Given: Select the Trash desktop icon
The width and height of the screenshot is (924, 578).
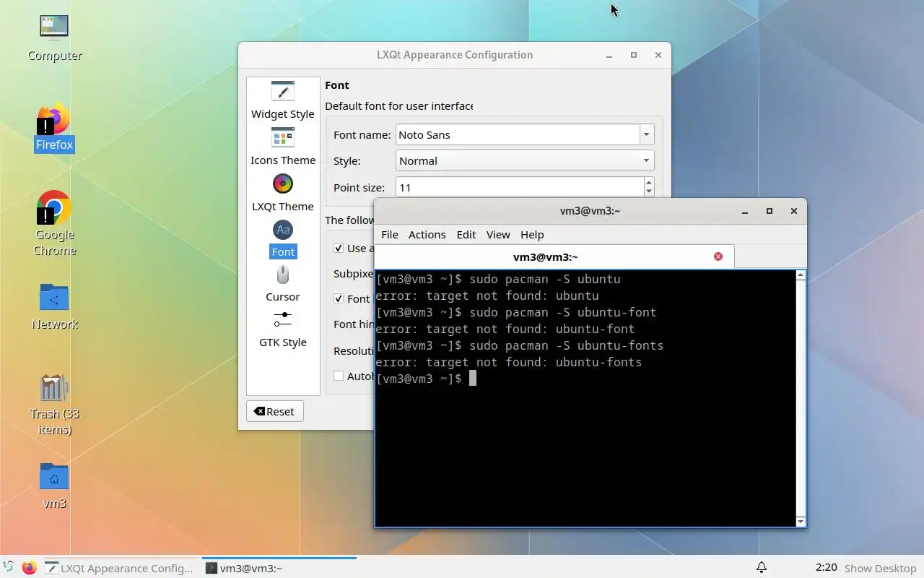Looking at the screenshot, I should (54, 405).
